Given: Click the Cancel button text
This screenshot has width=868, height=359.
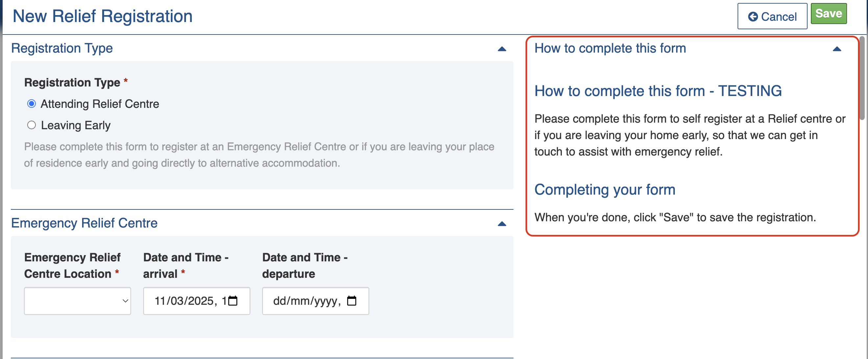Looking at the screenshot, I should (779, 16).
